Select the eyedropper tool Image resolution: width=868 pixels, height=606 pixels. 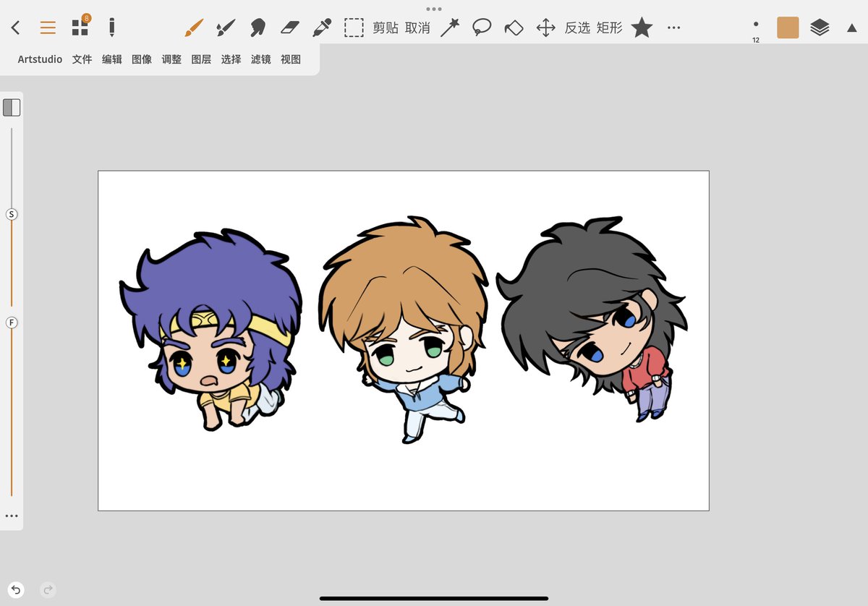(321, 28)
